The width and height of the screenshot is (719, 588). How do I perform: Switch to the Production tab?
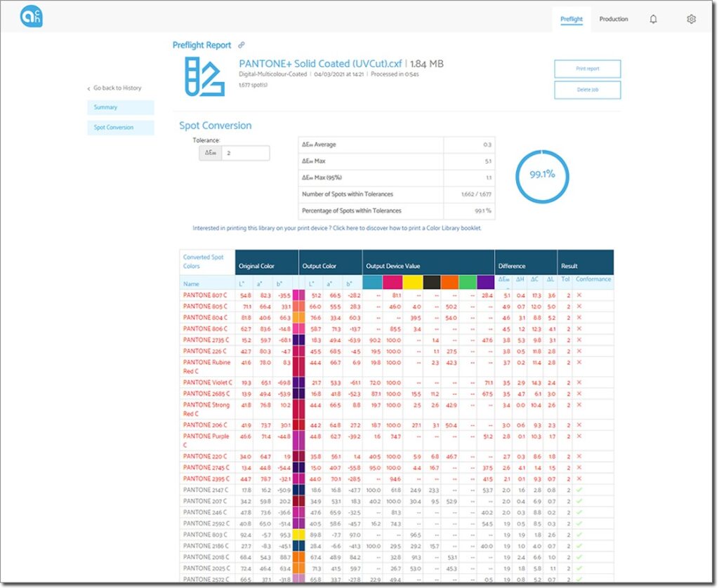click(614, 19)
